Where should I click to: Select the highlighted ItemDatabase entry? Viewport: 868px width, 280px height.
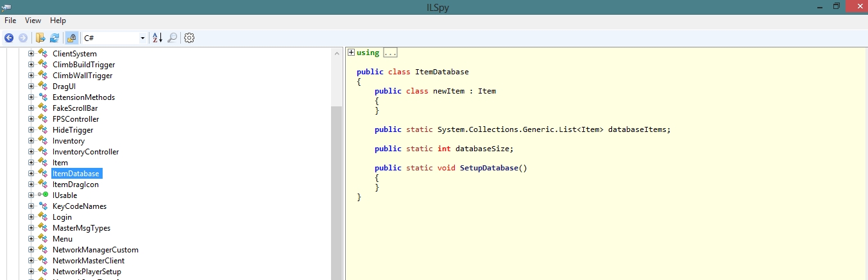(x=76, y=174)
